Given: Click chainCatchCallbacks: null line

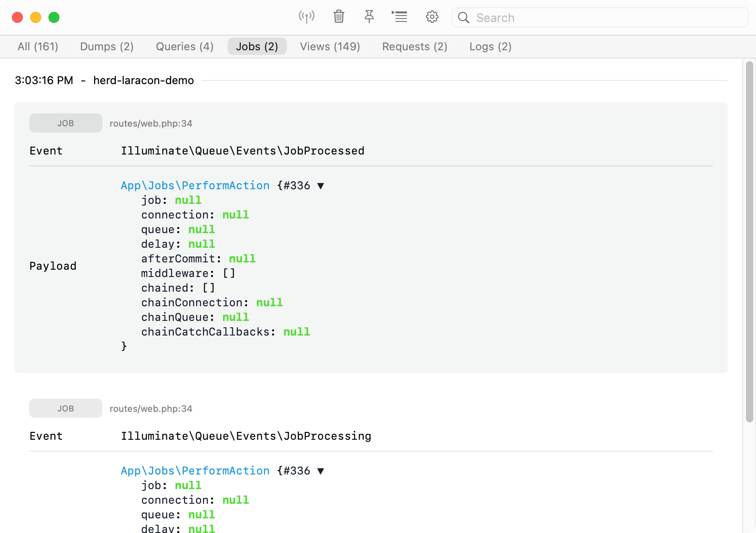Looking at the screenshot, I should click(x=225, y=332).
